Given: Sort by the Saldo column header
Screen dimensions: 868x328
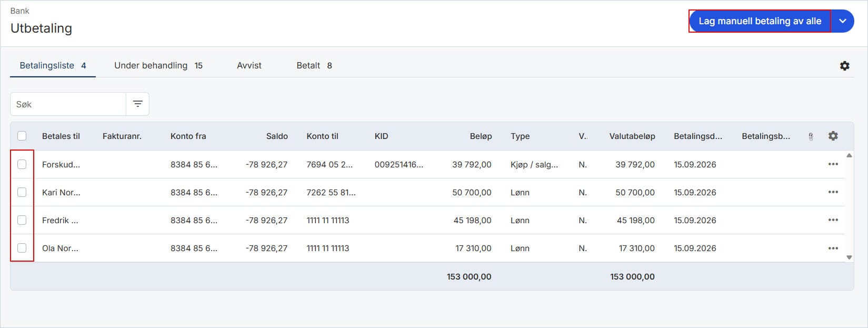Looking at the screenshot, I should coord(277,136).
